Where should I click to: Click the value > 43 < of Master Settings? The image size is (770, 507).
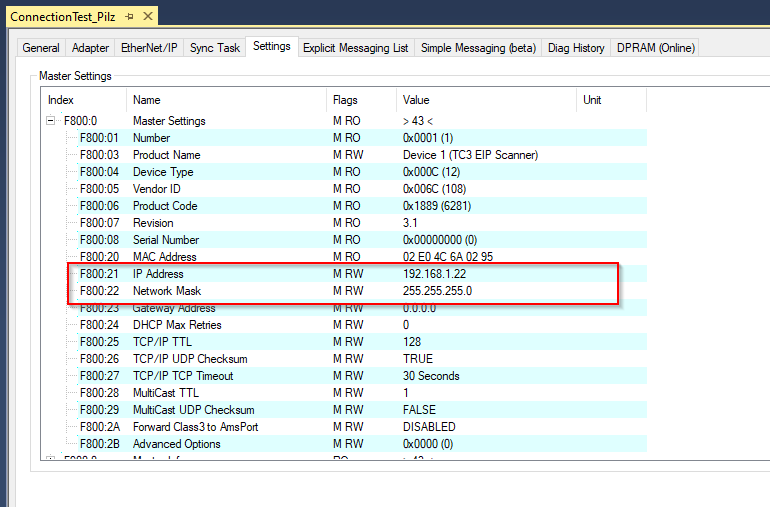[x=418, y=120]
